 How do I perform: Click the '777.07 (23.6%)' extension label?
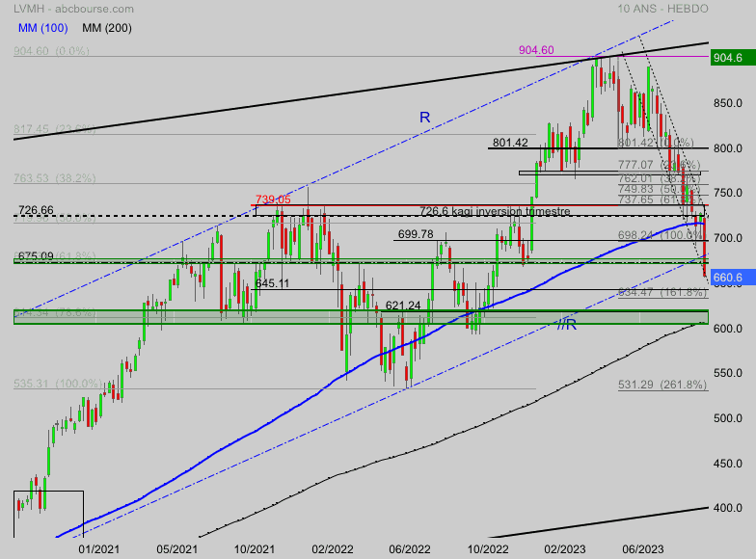click(660, 165)
